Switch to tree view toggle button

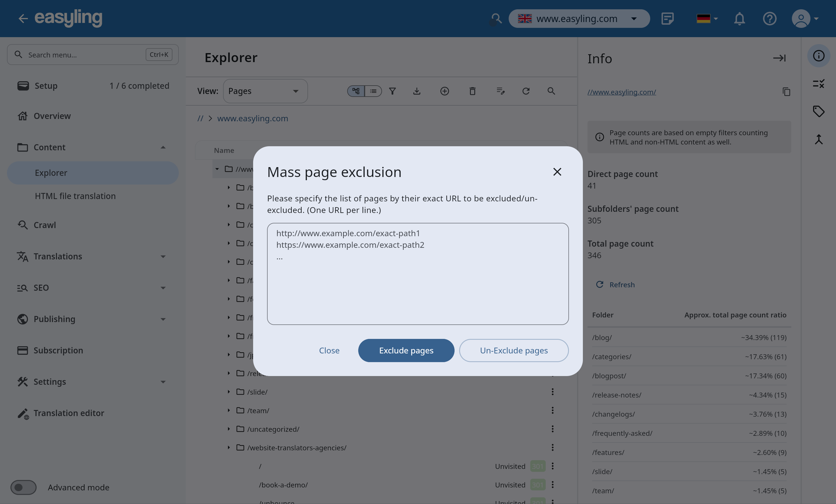pyautogui.click(x=356, y=91)
